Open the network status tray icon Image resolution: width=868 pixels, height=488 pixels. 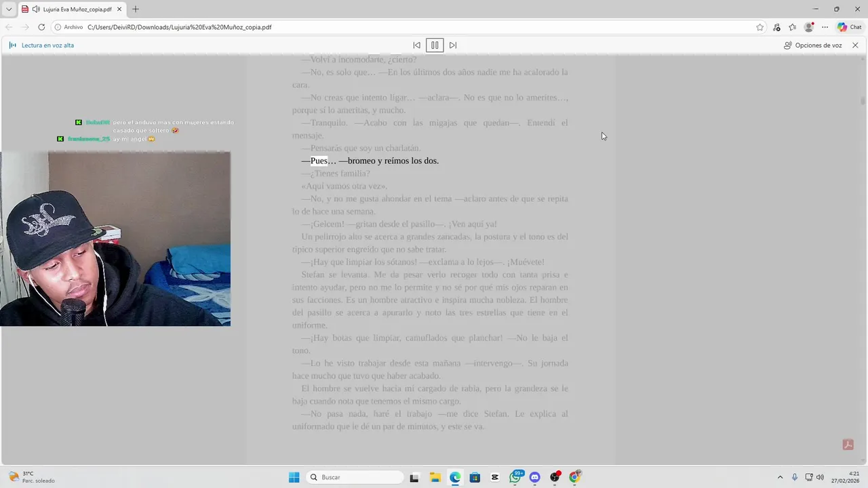809,477
